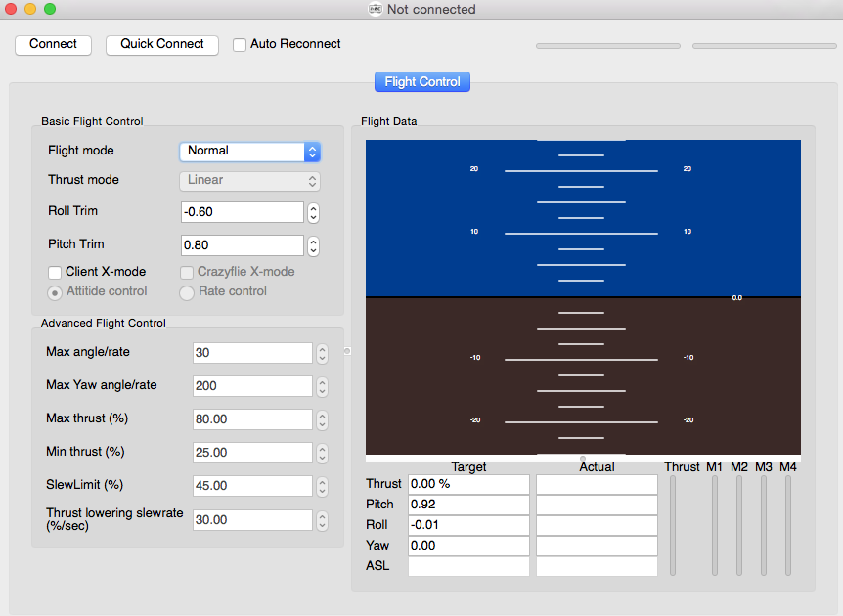Image resolution: width=843 pixels, height=616 pixels.
Task: Click the Roll Trim input field
Action: click(242, 212)
